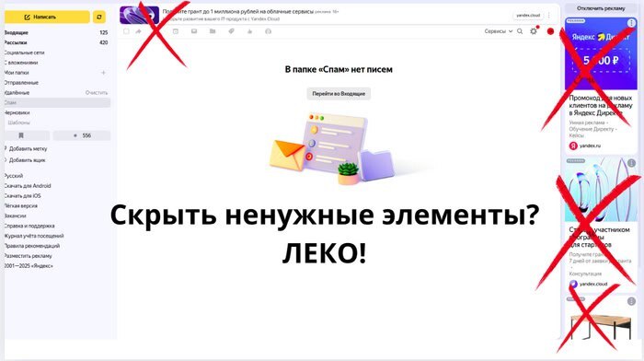Click the bookmark flagged filter button

(27, 135)
